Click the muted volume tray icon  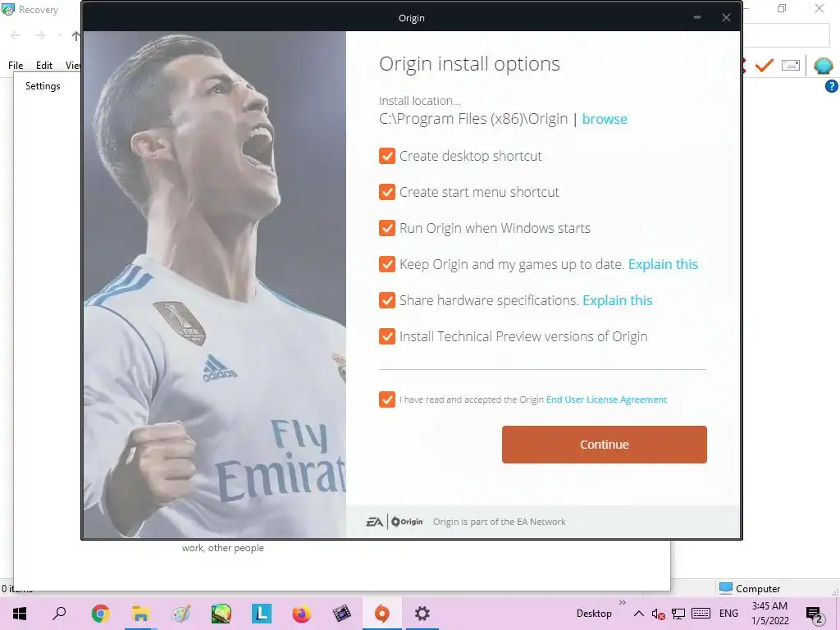click(x=659, y=614)
